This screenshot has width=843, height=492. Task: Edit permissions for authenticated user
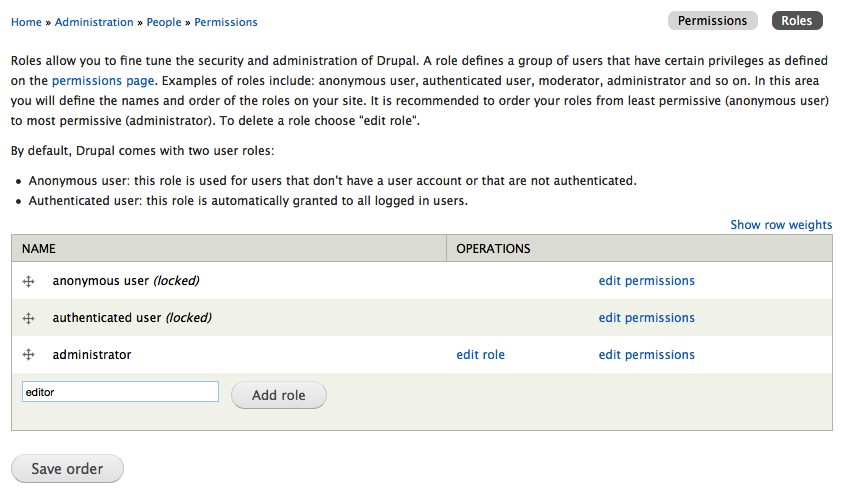pyautogui.click(x=646, y=318)
